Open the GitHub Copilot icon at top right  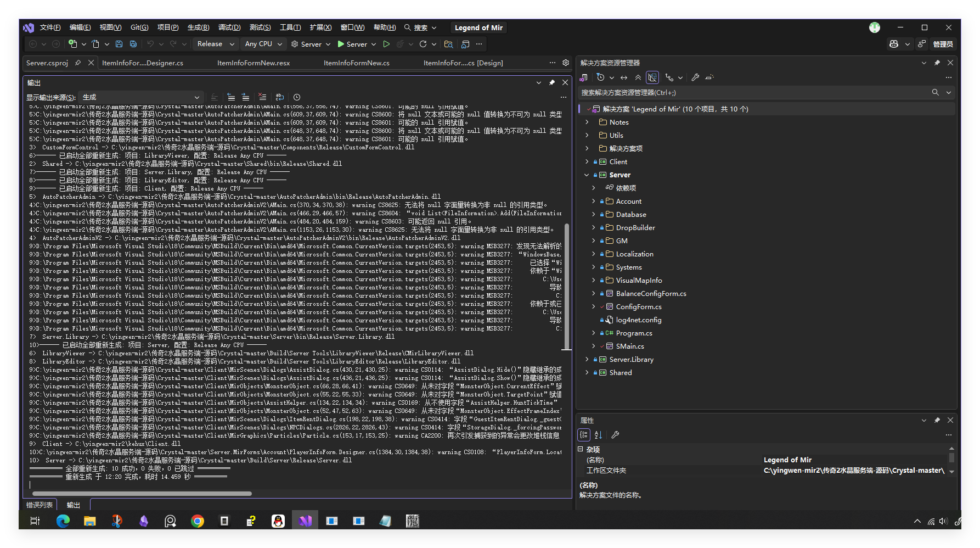[x=894, y=44]
